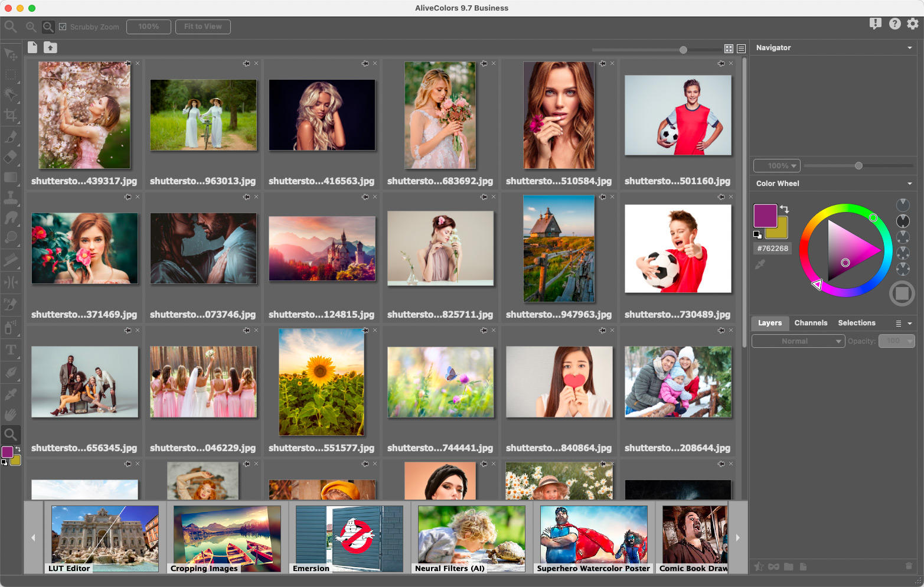Select the Eraser tool

point(11,157)
